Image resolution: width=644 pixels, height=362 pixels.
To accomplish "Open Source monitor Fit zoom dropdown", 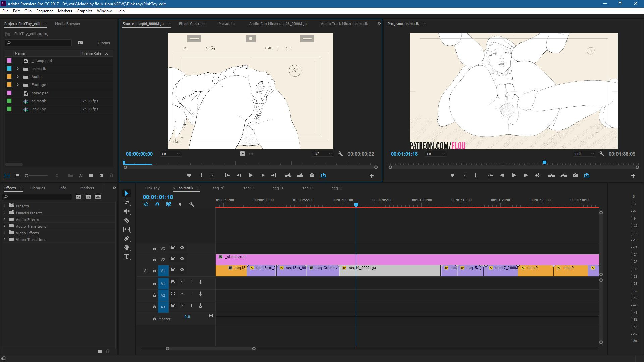I will pos(171,154).
